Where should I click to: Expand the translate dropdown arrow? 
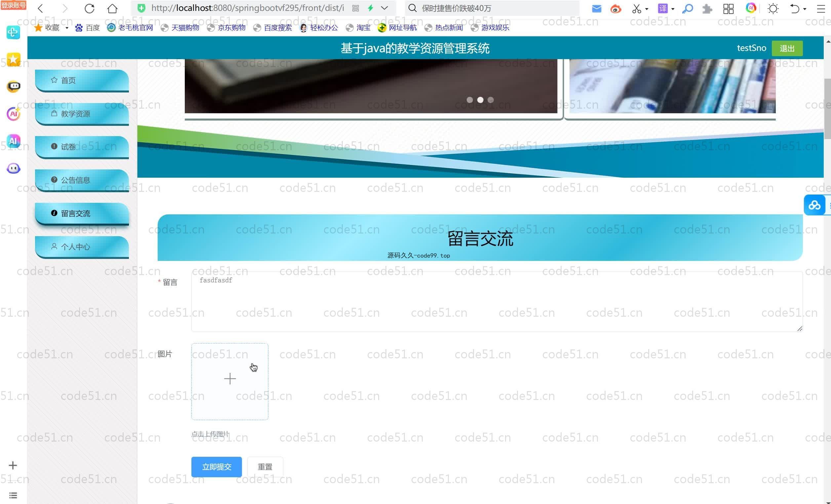coord(673,9)
